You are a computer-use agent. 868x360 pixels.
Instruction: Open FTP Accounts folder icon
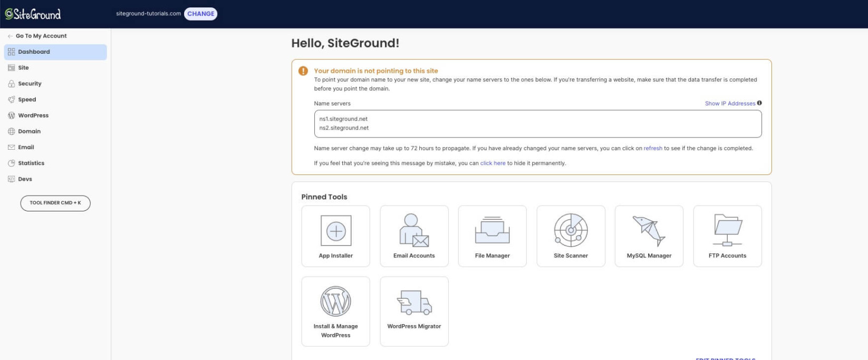[728, 230]
